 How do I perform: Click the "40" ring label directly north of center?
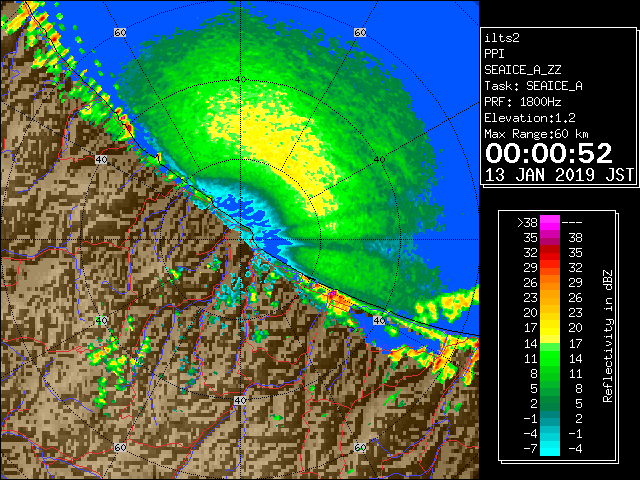pyautogui.click(x=240, y=80)
